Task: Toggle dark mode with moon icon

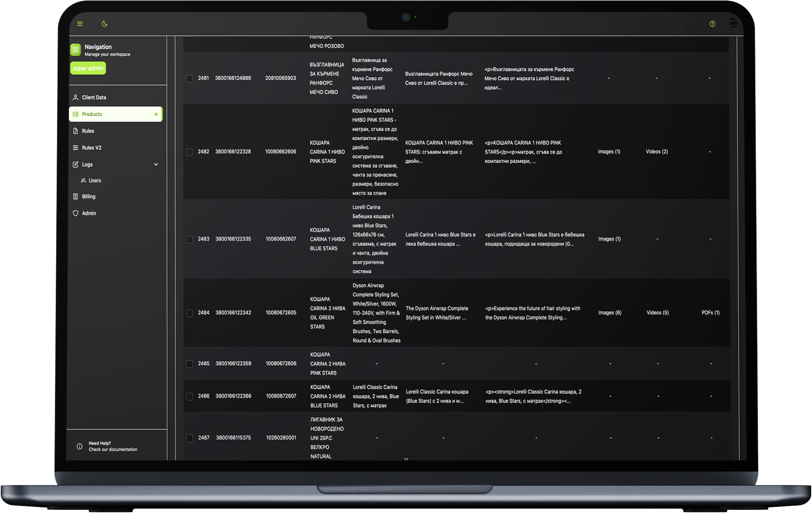Action: tap(105, 24)
